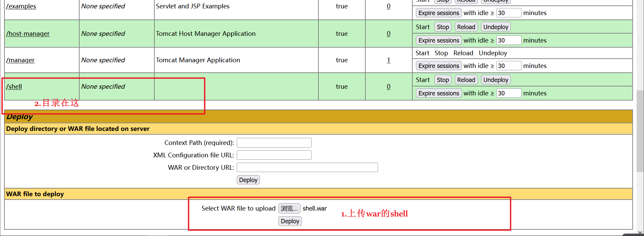Click the 'true' value in /host-manager row
Screen dimensions: 644x236
[x=342, y=34]
